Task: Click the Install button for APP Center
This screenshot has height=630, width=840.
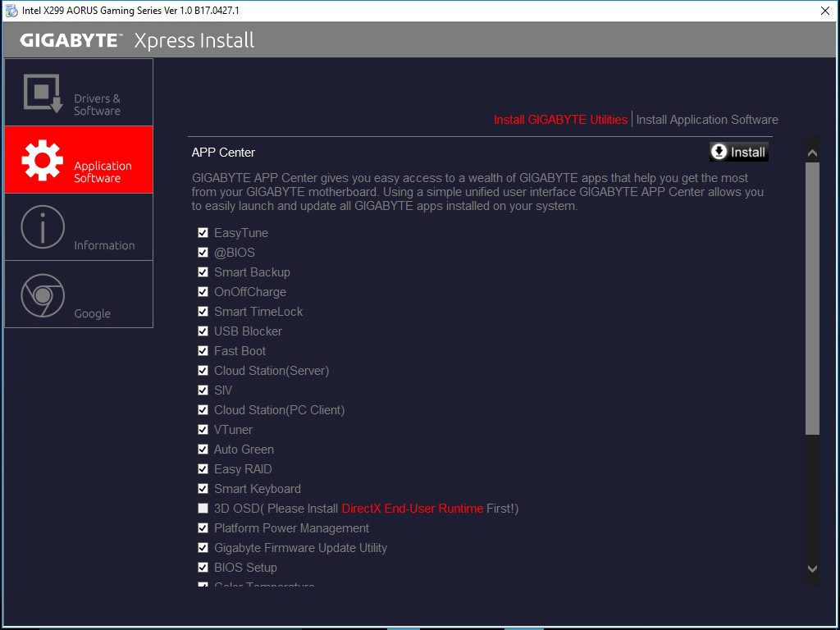Action: [x=739, y=152]
